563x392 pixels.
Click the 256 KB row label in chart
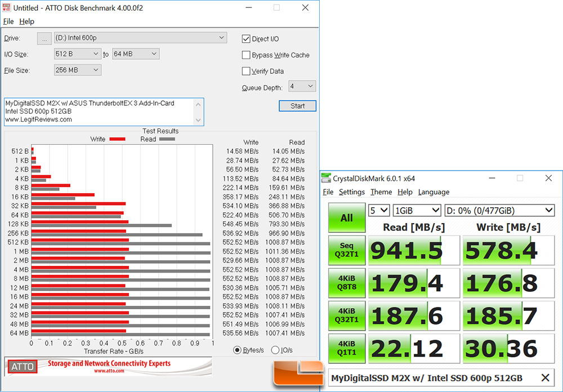[18, 233]
